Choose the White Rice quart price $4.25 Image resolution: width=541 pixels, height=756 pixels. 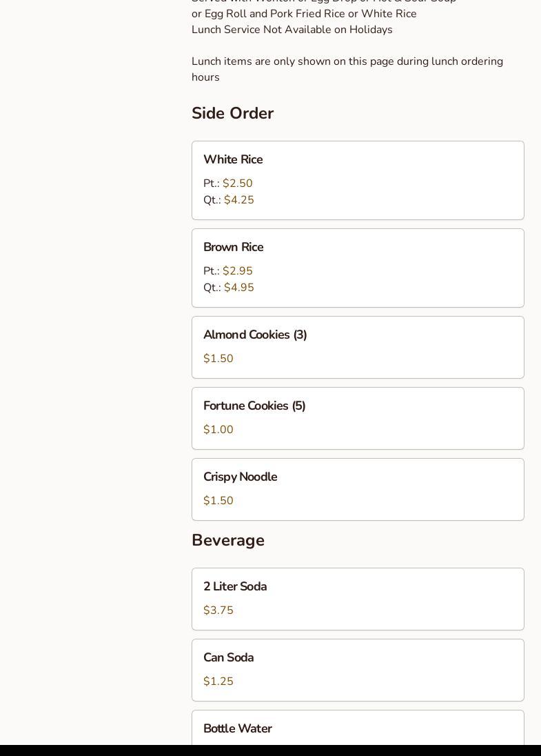[238, 200]
